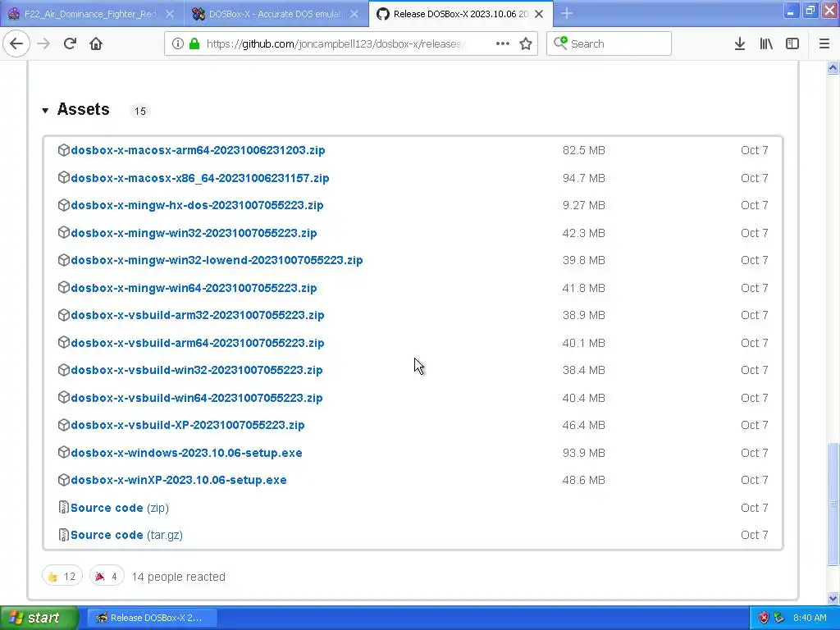Click into the address bar URL
The image size is (840, 630).
(335, 43)
